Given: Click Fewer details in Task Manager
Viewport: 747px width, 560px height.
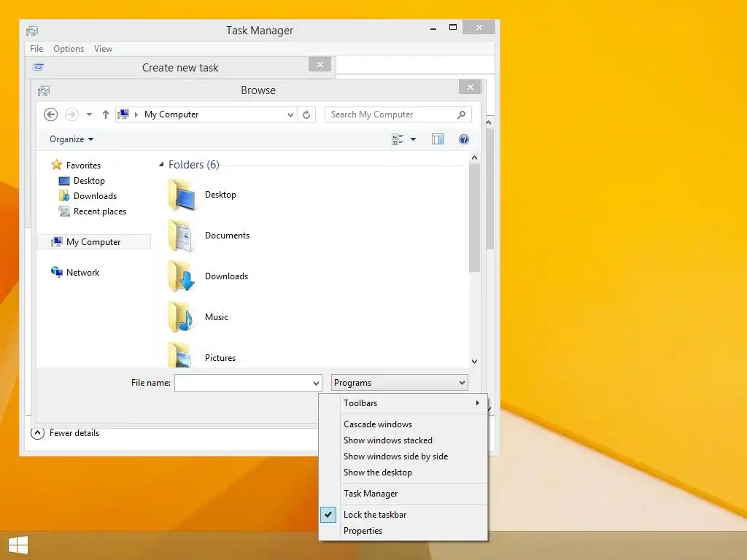Looking at the screenshot, I should point(65,433).
